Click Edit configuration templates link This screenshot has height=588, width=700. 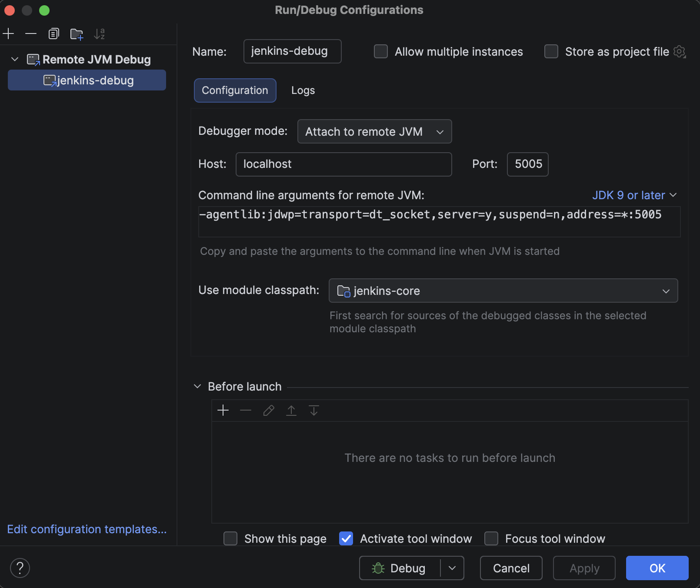point(87,529)
